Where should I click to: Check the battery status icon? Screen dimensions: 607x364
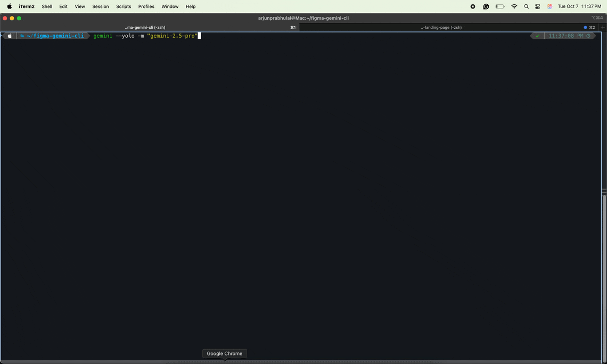[x=500, y=6]
